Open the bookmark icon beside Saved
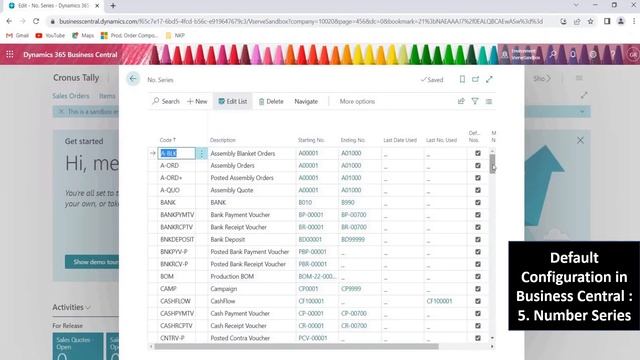This screenshot has height=360, width=640. coord(462,80)
